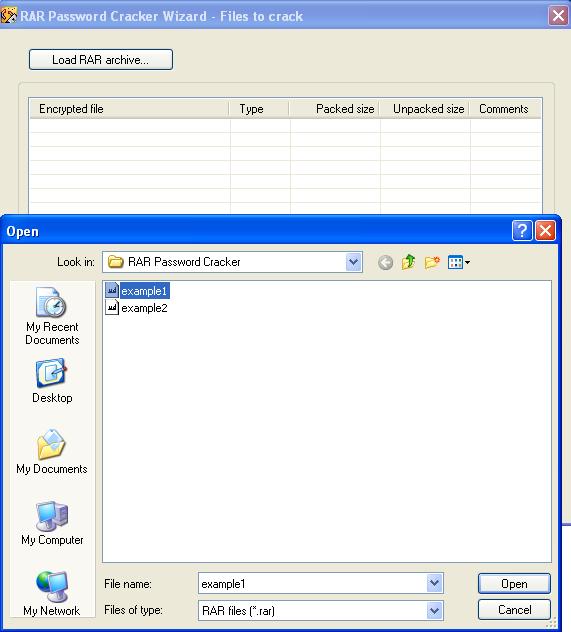Click the example1 file icon
This screenshot has height=632, width=571.
112,290
